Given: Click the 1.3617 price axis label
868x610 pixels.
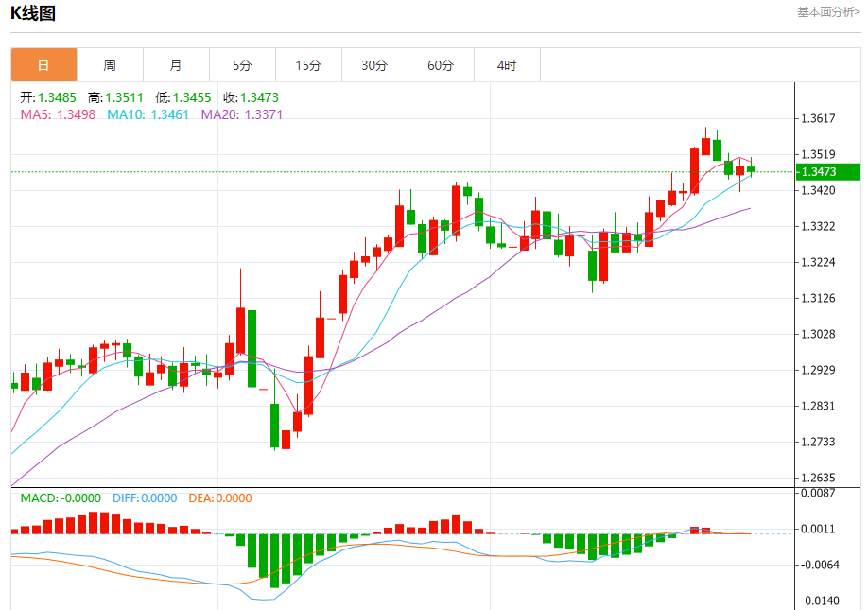Looking at the screenshot, I should pyautogui.click(x=818, y=118).
